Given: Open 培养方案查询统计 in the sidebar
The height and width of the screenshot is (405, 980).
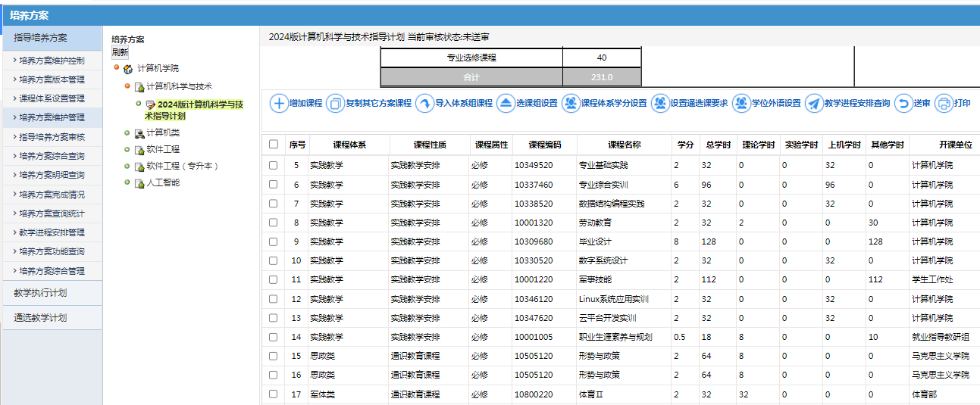Looking at the screenshot, I should [x=52, y=213].
